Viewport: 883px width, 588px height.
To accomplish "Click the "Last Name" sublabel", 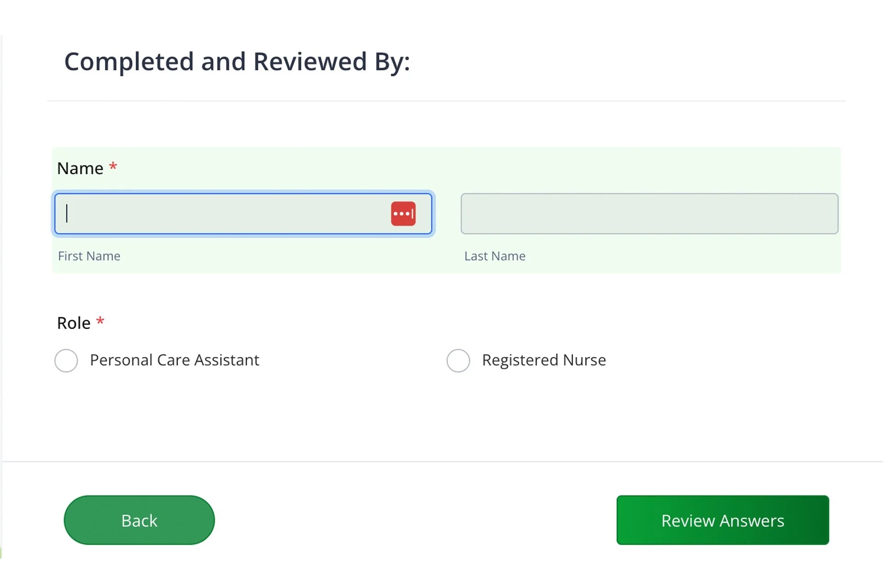I will [495, 256].
